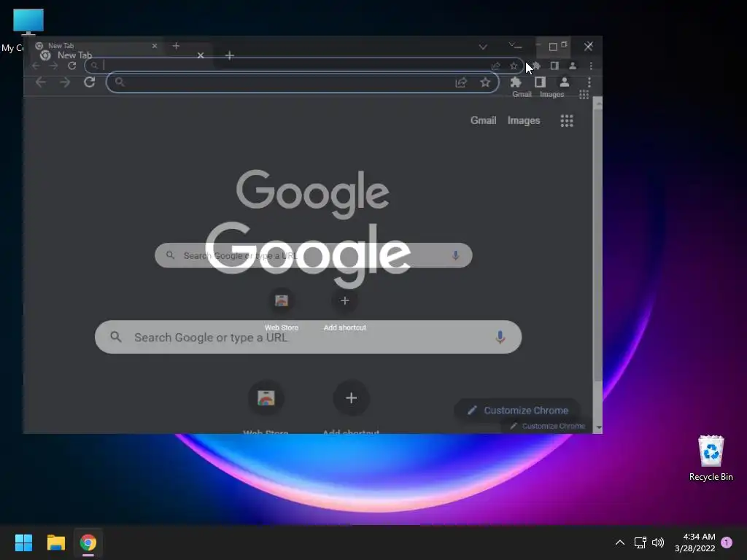Click share icon in the larger address bar
Image resolution: width=747 pixels, height=560 pixels.
461,82
